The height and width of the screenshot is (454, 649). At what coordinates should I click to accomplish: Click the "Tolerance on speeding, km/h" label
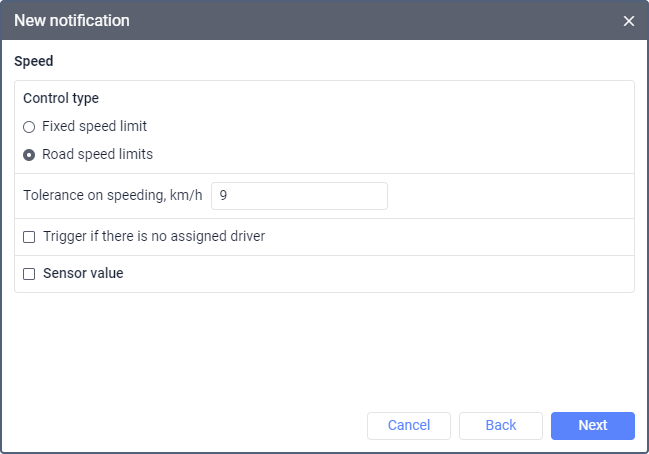tap(112, 196)
